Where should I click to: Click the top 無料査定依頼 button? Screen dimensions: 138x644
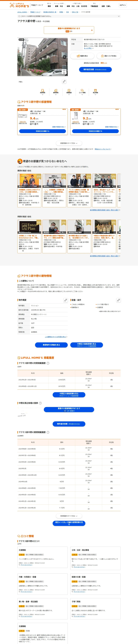pos(95,70)
